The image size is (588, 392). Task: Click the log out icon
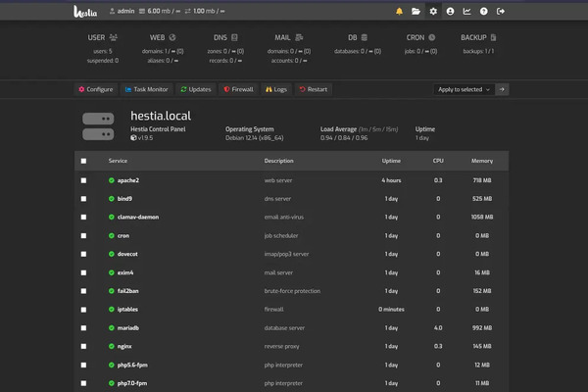tap(501, 11)
